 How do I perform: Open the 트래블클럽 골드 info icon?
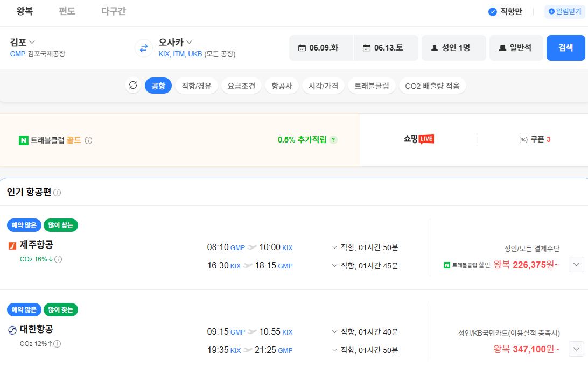click(89, 140)
